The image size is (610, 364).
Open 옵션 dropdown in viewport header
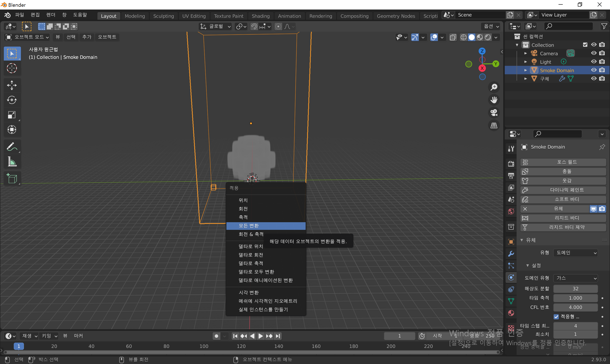click(x=491, y=26)
